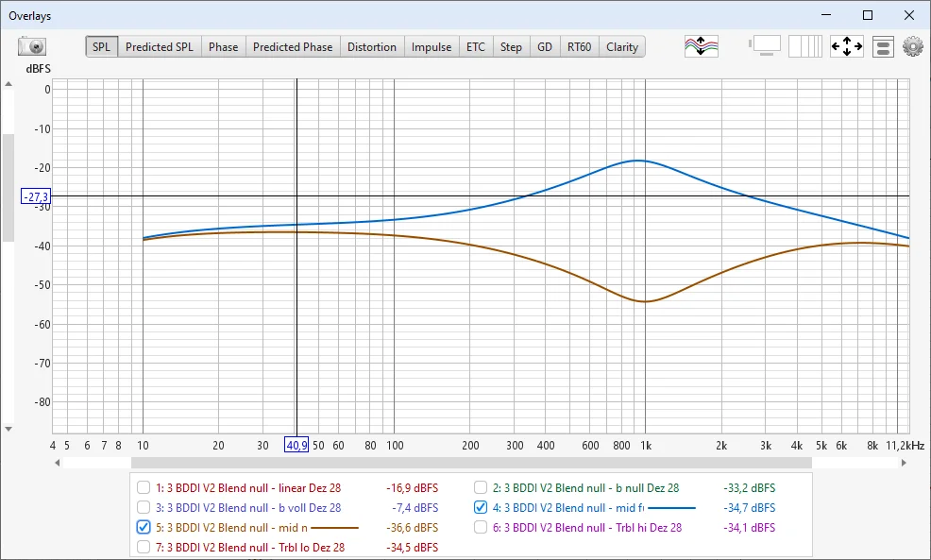The image size is (931, 560).
Task: Click the vertical axis scroll-down arrow
Action: (8, 428)
